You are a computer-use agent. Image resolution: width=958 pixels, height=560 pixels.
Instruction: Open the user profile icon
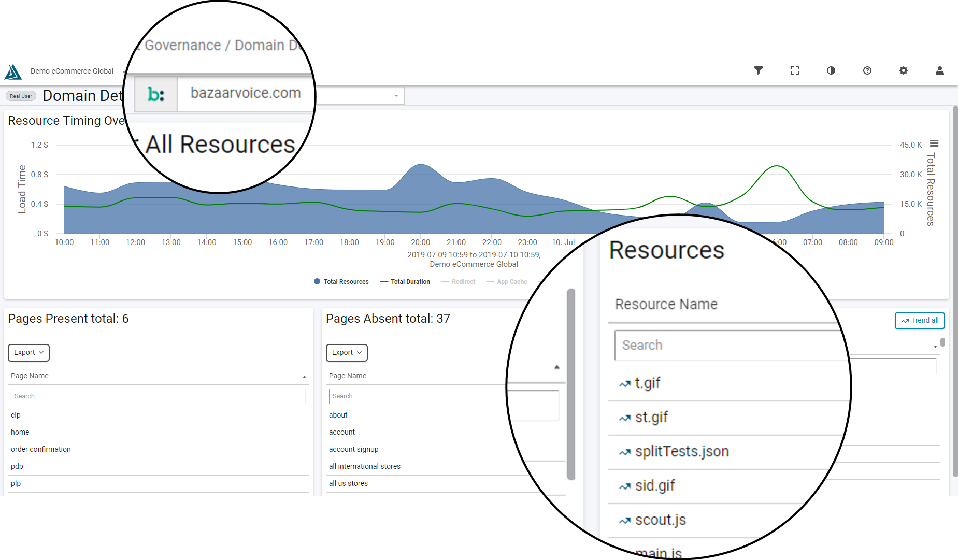[x=939, y=70]
